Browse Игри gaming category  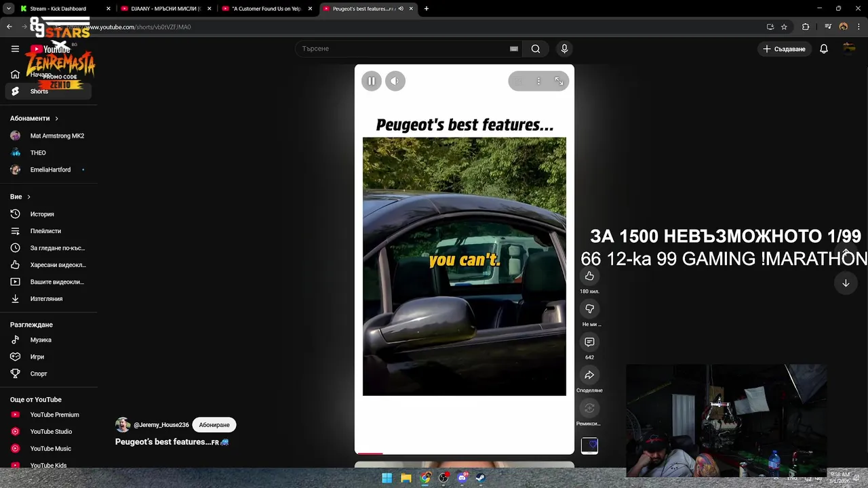(x=48, y=357)
